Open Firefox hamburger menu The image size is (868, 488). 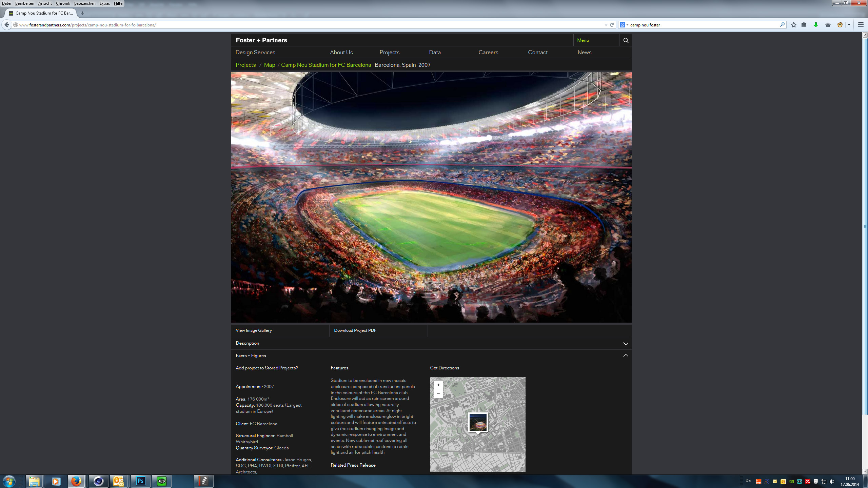click(861, 25)
